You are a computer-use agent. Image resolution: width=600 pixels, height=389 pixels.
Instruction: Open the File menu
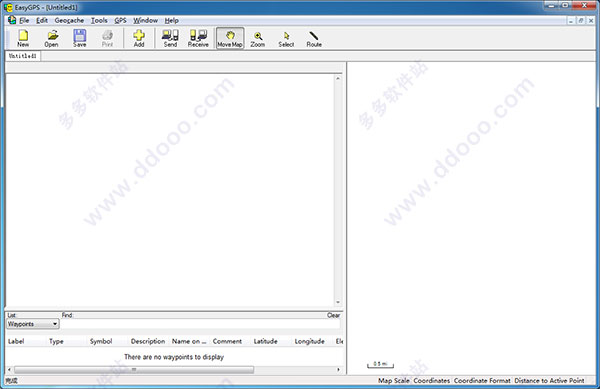(x=24, y=20)
